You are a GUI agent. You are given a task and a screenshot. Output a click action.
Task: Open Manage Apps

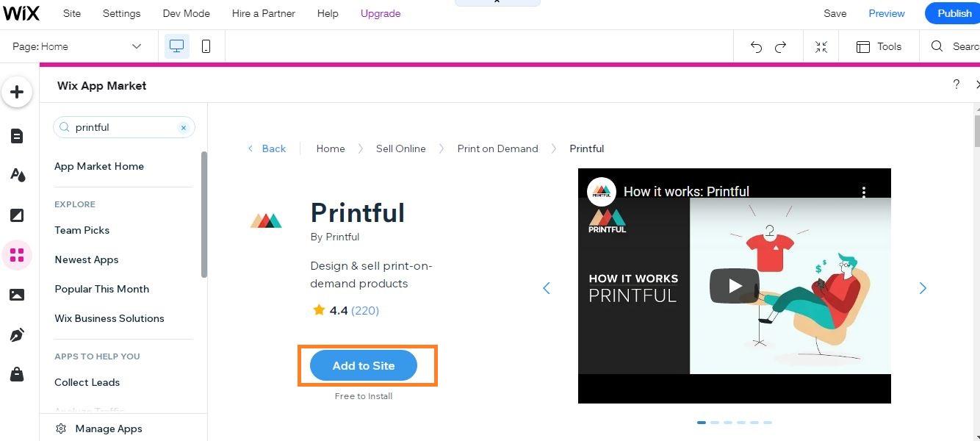point(99,429)
